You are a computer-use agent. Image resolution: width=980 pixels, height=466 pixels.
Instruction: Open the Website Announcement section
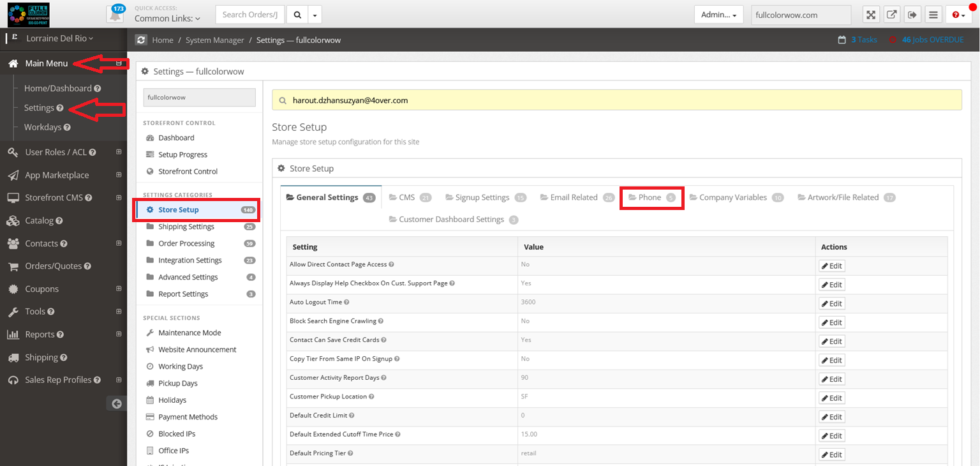click(x=197, y=350)
